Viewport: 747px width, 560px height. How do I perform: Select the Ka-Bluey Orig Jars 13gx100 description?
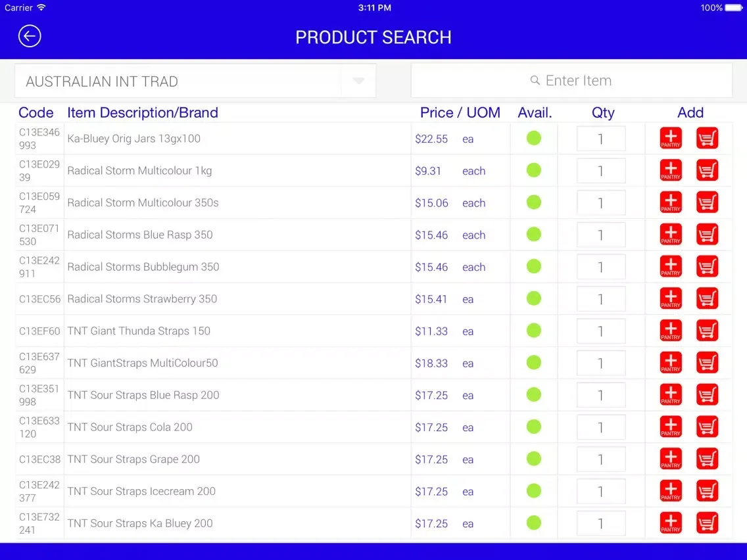tap(134, 139)
